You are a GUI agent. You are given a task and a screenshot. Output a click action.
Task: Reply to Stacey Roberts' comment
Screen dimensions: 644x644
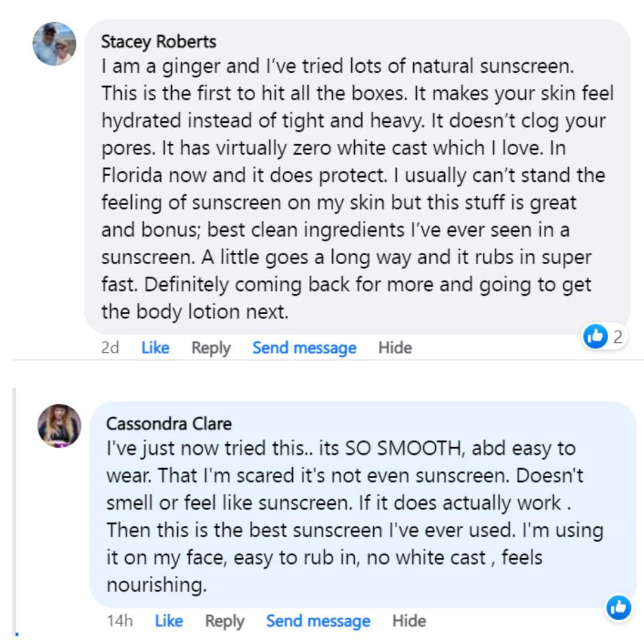coord(210,348)
